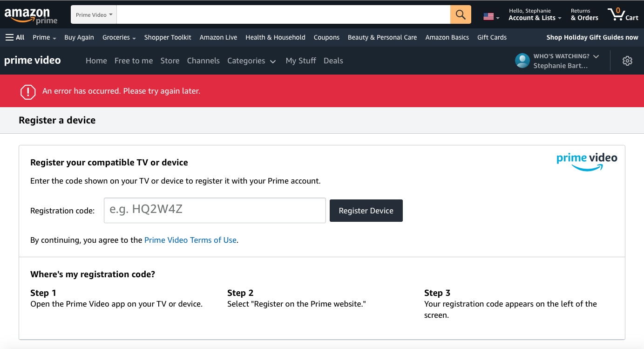Click the US flag language selector

tap(491, 17)
